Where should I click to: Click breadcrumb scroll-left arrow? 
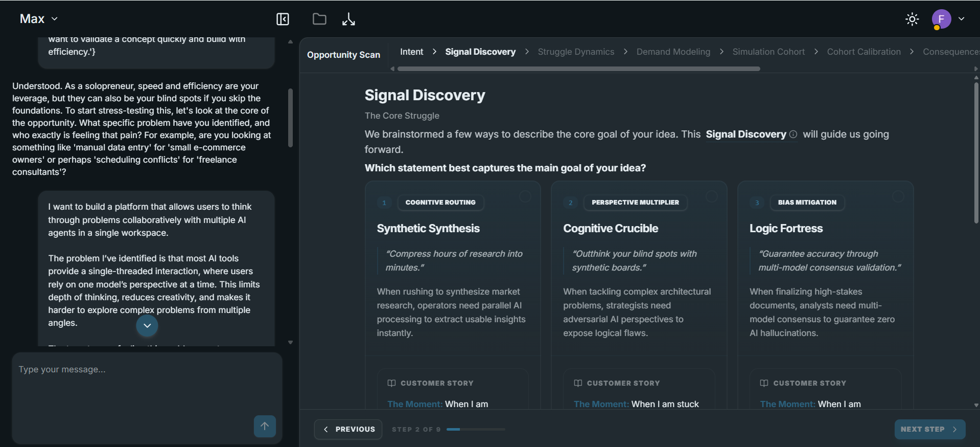click(x=392, y=69)
